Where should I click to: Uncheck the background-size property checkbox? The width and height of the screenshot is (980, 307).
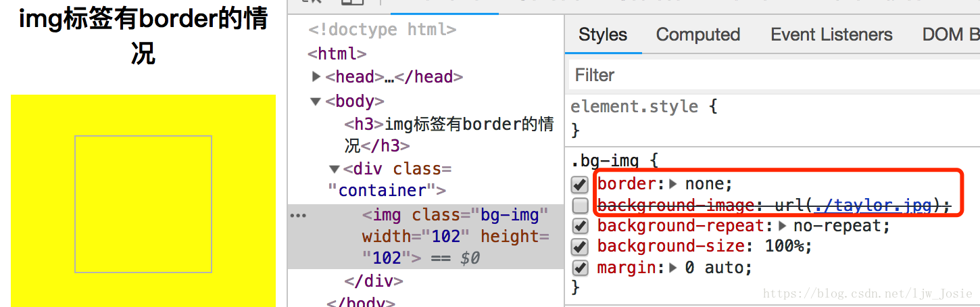[x=580, y=247]
